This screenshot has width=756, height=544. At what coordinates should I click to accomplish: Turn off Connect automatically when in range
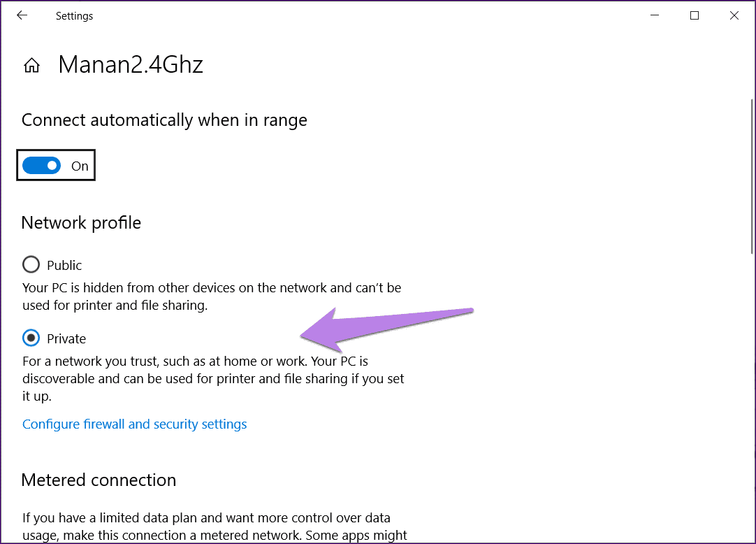(x=42, y=165)
